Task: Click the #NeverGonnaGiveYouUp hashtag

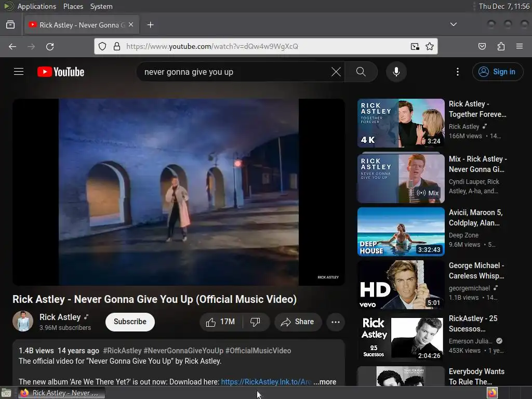Action: coord(183,351)
